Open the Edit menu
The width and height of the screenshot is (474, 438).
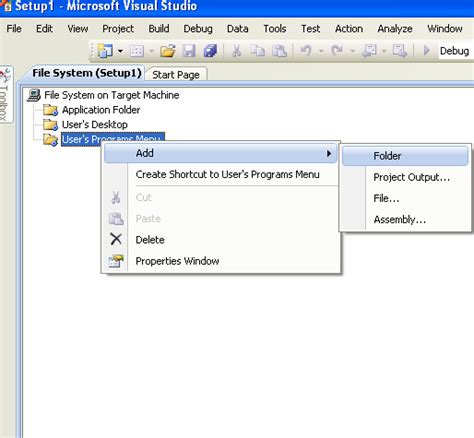click(44, 29)
